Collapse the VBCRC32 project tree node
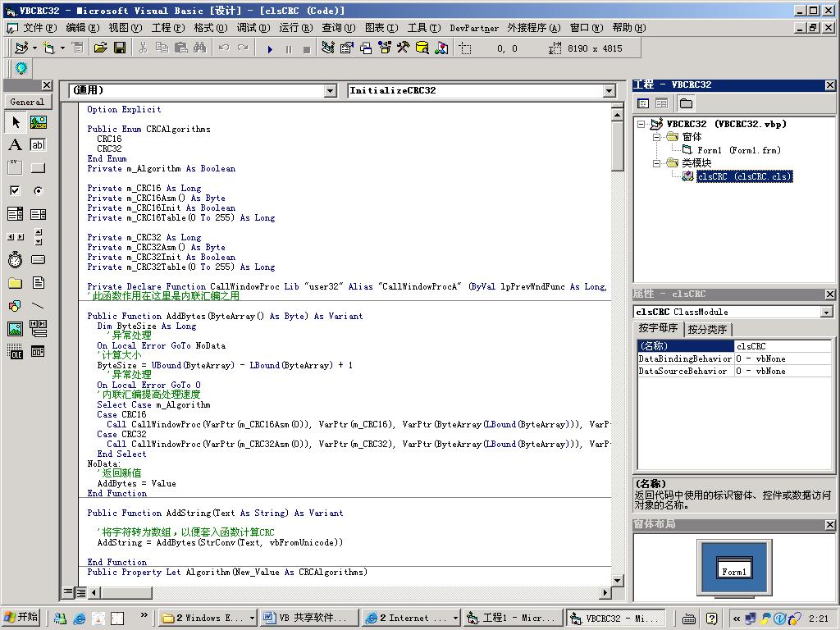840x630 pixels. click(641, 125)
